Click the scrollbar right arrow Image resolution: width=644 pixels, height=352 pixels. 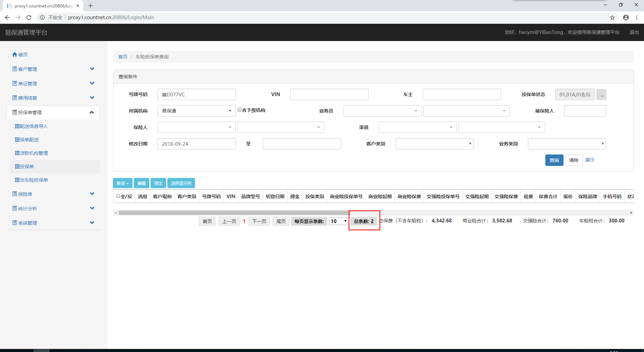631,213
